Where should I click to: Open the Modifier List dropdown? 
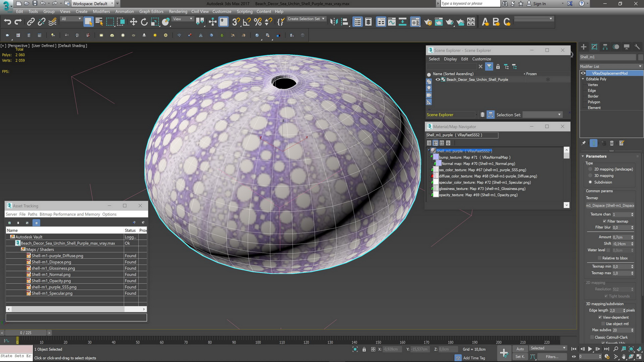point(610,66)
